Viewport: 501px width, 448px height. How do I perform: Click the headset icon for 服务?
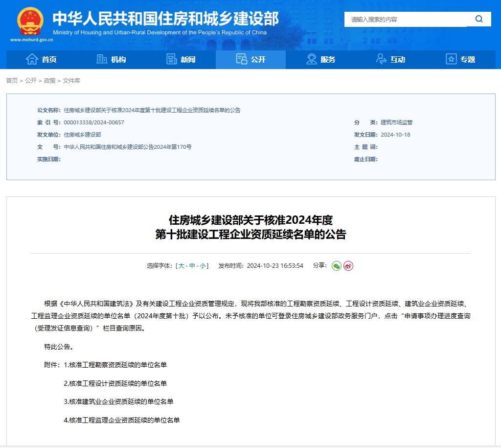(312, 59)
